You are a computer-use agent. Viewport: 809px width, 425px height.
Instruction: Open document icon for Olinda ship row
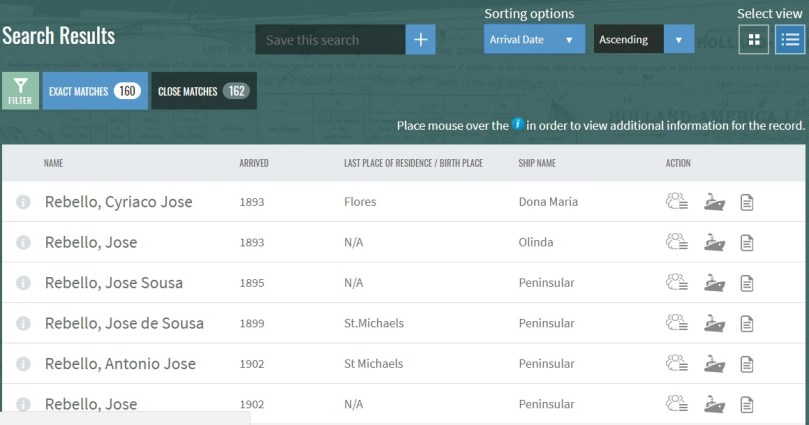[x=746, y=243]
